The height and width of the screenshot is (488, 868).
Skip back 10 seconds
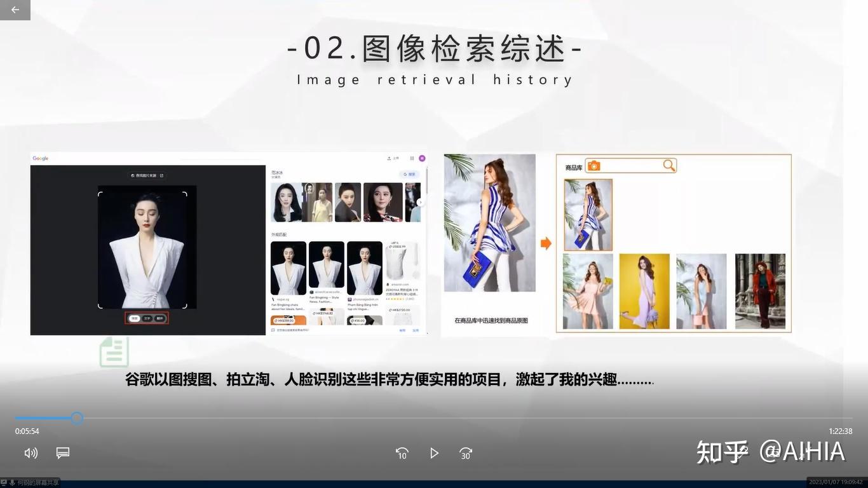point(402,453)
